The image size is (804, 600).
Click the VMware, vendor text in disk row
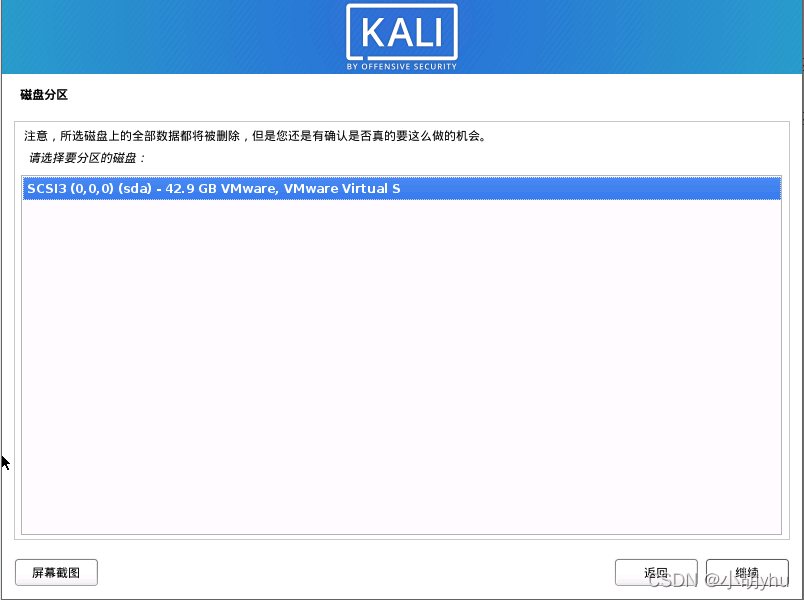(250, 188)
